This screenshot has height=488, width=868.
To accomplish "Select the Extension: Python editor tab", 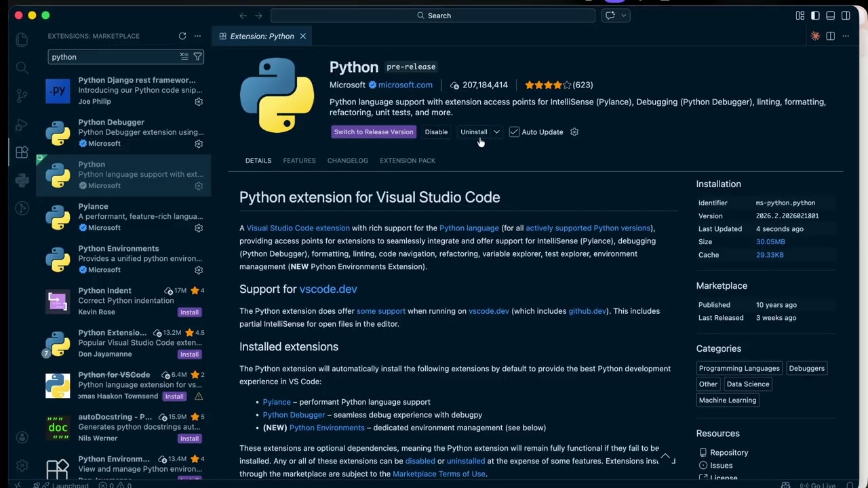I will tap(262, 36).
